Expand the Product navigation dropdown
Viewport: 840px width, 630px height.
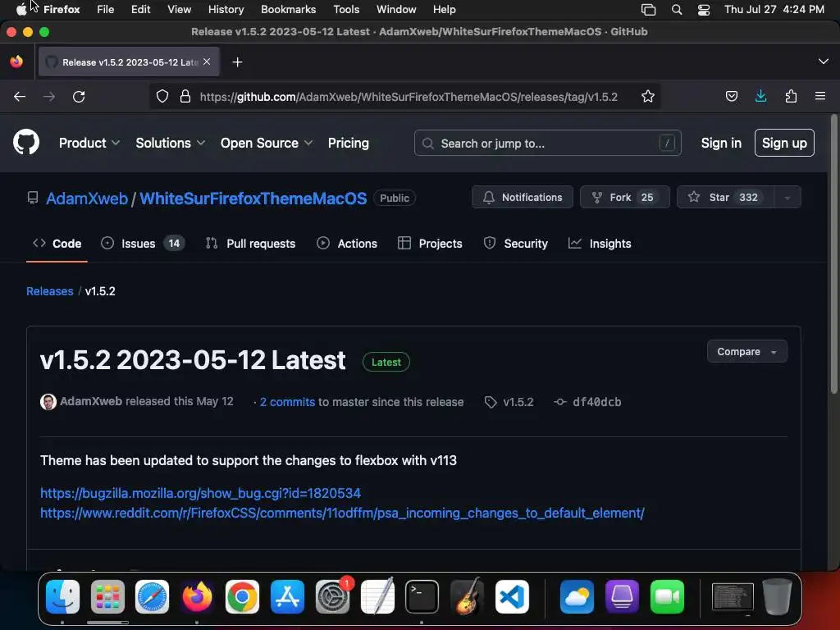click(x=89, y=143)
